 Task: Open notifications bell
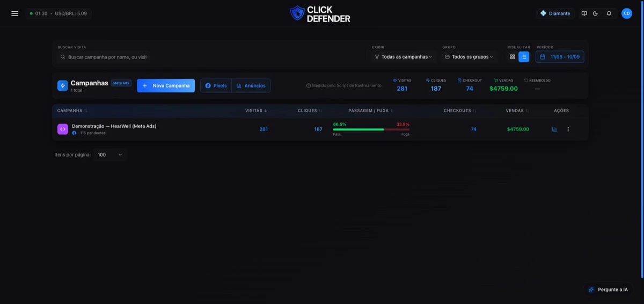(609, 13)
